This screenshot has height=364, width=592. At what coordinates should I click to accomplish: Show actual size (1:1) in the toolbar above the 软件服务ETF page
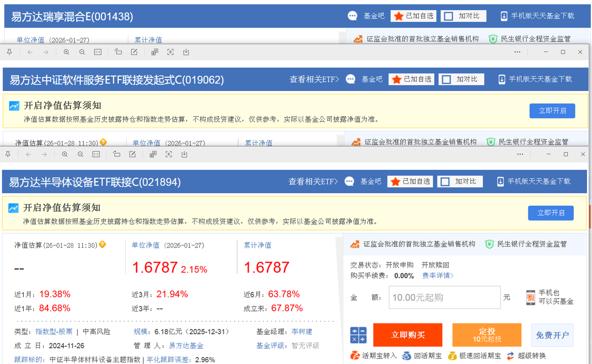tap(98, 52)
